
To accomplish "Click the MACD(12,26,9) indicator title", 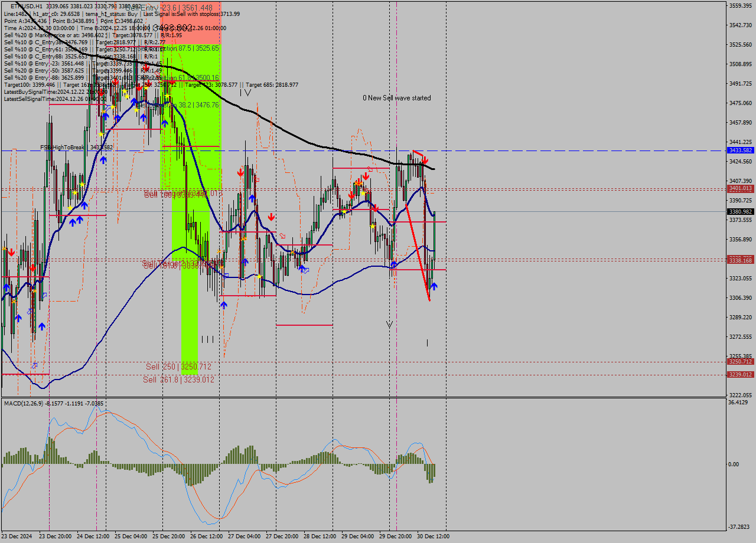I will tap(54, 404).
